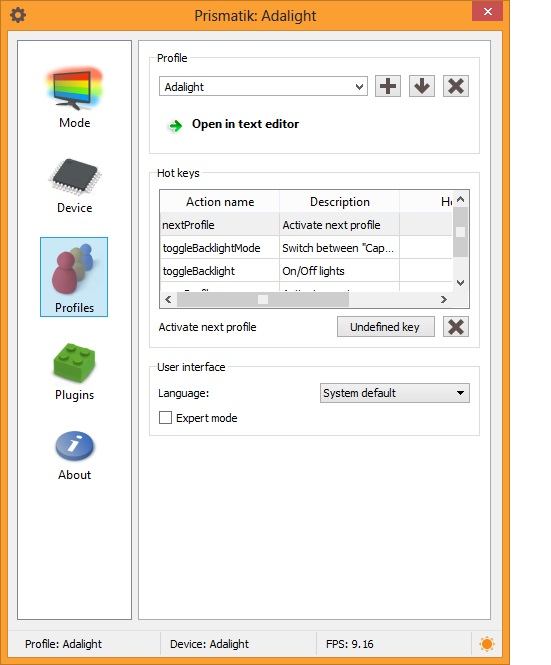The width and height of the screenshot is (551, 665).
Task: Click the horizontal scroll left arrow
Action: [x=168, y=299]
